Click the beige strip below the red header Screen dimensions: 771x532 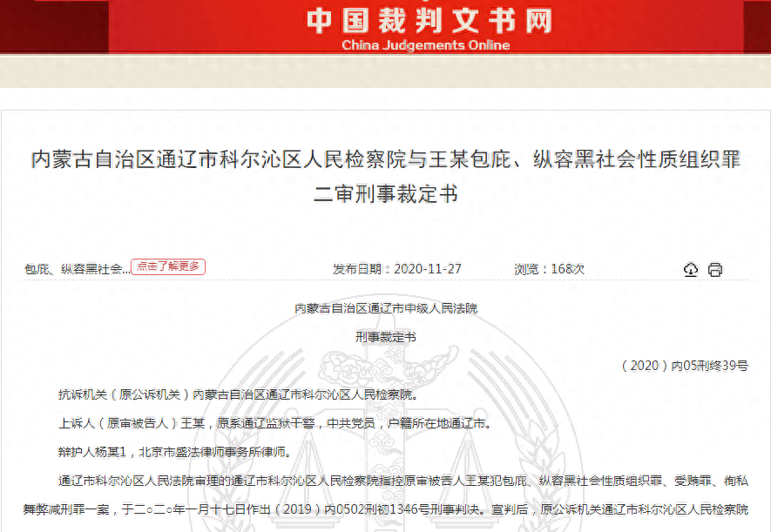385,71
